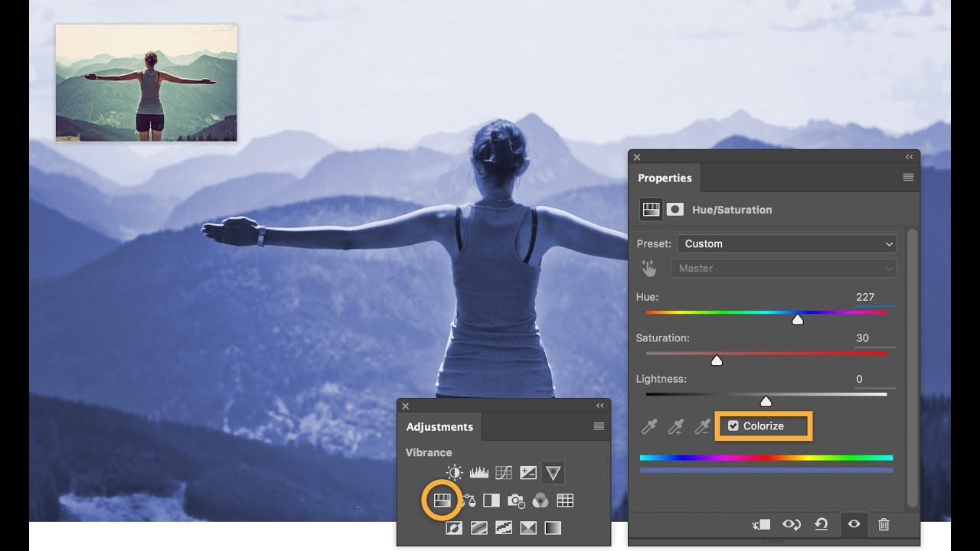Open the Properties panel menu
The width and height of the screenshot is (980, 551).
(x=908, y=178)
